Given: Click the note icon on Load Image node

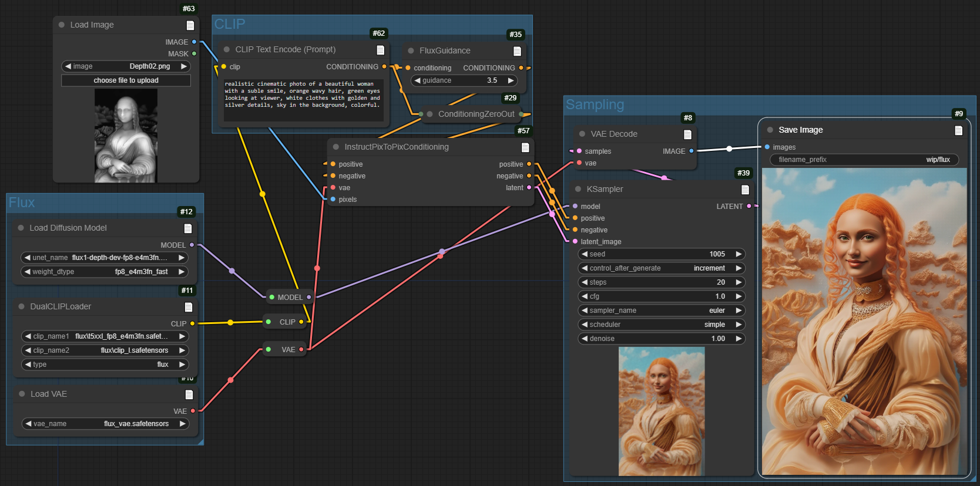Looking at the screenshot, I should pyautogui.click(x=190, y=25).
